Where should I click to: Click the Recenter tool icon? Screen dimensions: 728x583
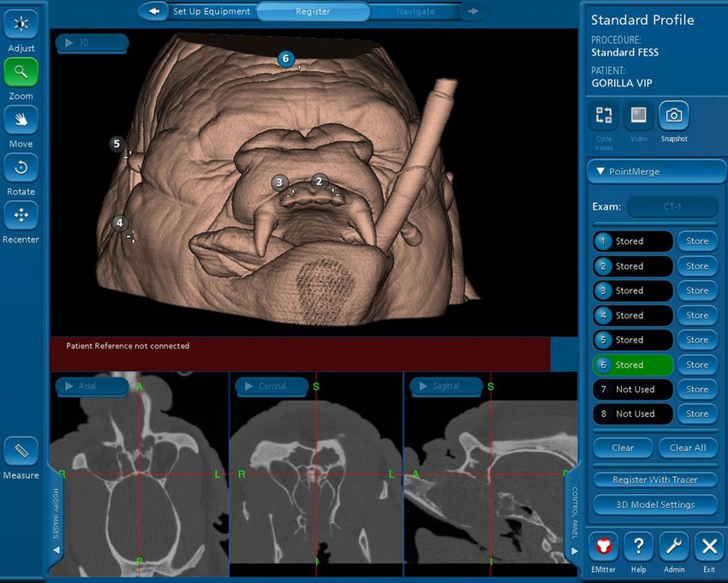pyautogui.click(x=21, y=215)
